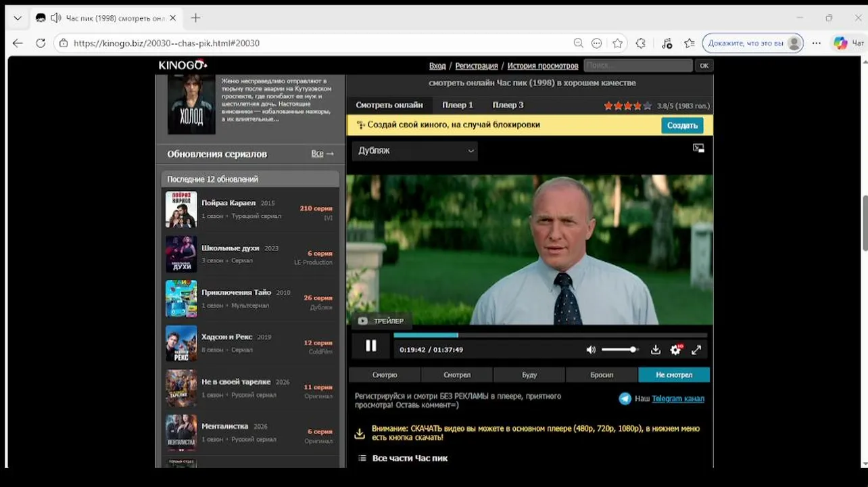Click Пойраз Караел poster thumbnail
Screen dimensions: 868x487
181,209
